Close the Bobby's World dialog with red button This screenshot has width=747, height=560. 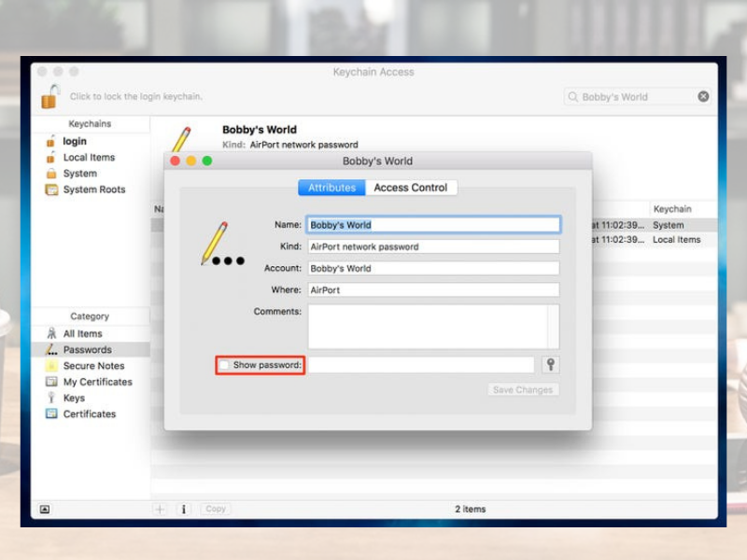point(175,161)
